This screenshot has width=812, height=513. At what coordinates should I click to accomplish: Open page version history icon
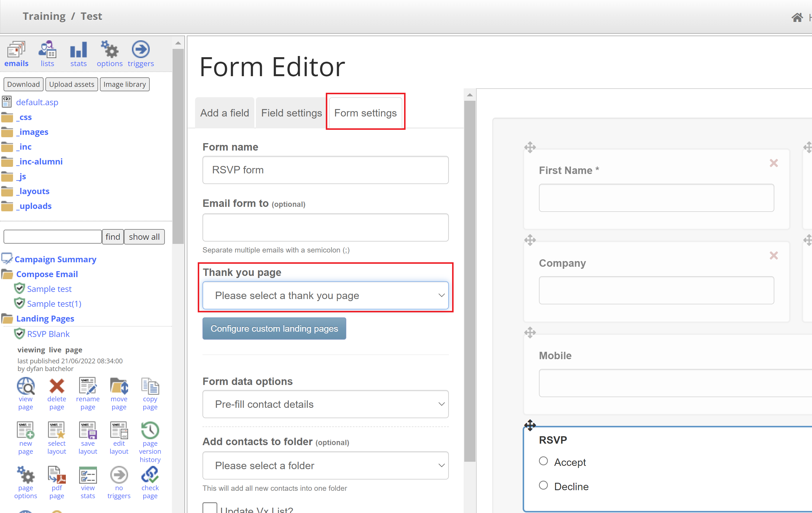click(x=150, y=430)
